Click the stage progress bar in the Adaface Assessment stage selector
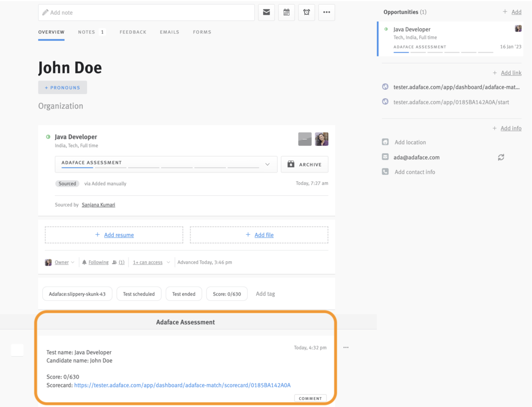532x407 pixels. click(x=160, y=167)
